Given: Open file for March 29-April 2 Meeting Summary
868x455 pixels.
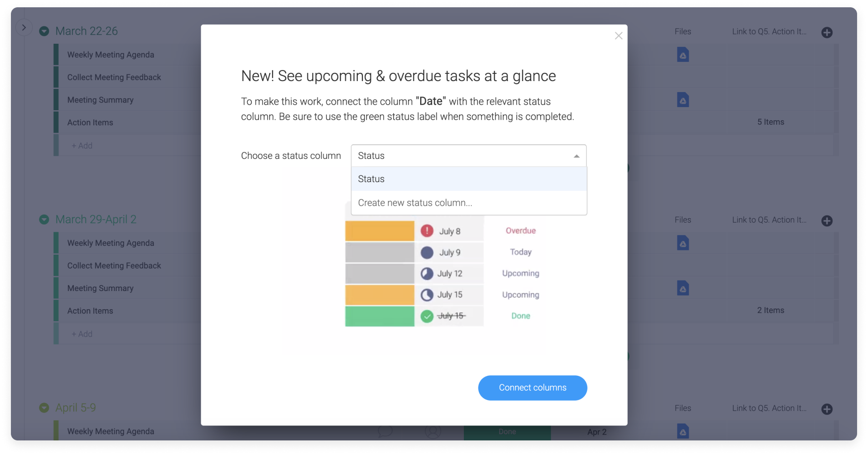Looking at the screenshot, I should click(683, 288).
